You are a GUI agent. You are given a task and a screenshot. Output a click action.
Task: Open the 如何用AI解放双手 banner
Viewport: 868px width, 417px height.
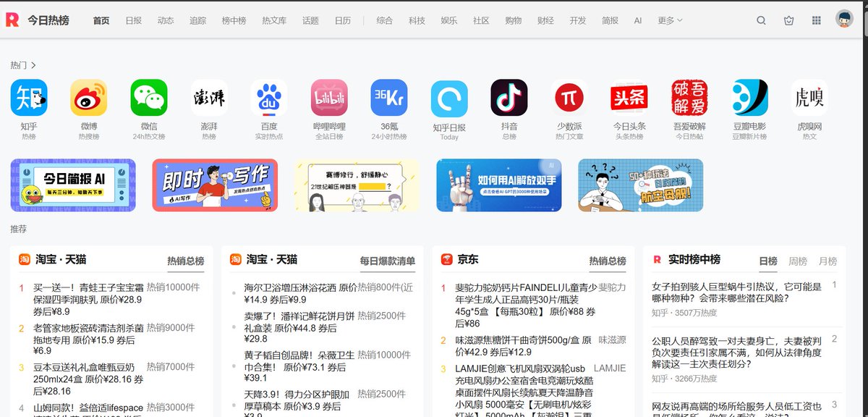click(498, 185)
